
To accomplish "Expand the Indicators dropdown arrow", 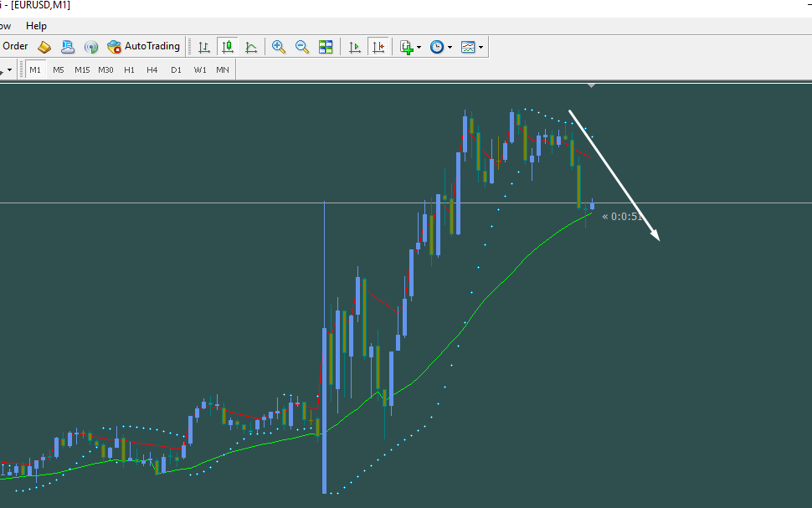I will pyautogui.click(x=419, y=47).
